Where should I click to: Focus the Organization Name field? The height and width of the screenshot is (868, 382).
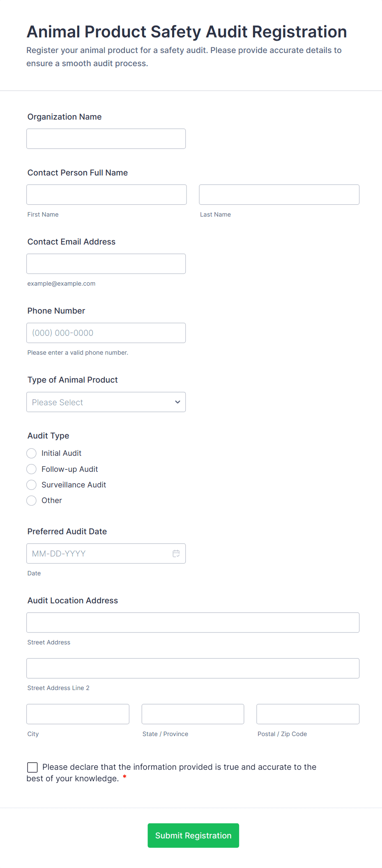pyautogui.click(x=106, y=139)
